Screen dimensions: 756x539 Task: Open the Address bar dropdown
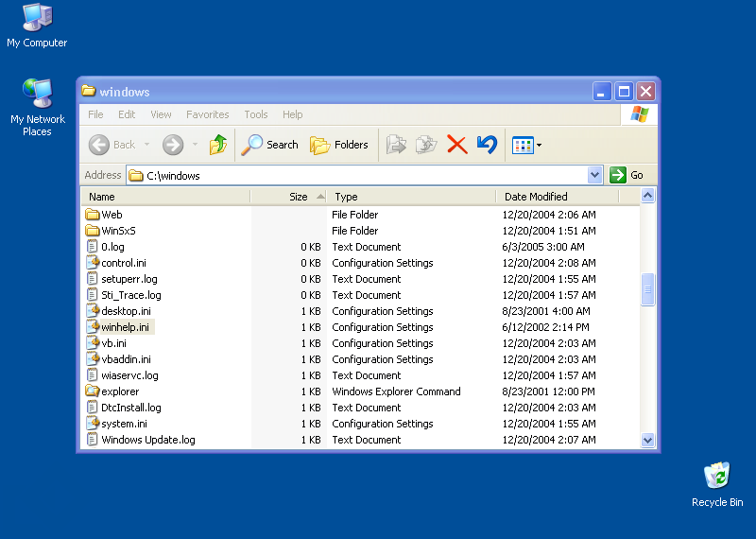point(595,175)
